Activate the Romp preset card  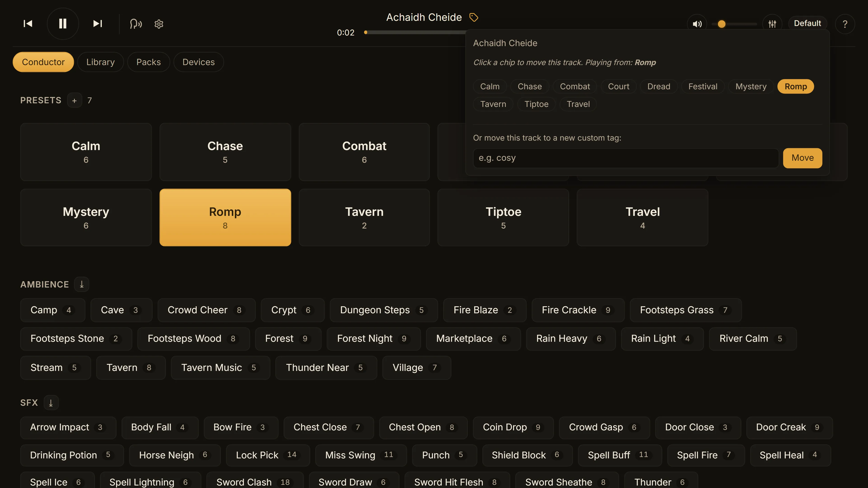[225, 218]
